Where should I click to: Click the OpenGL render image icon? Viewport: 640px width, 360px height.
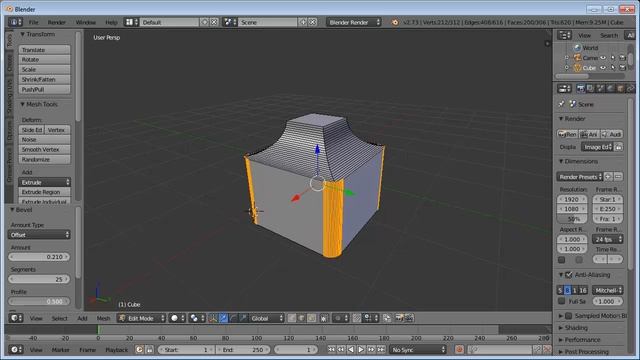tap(399, 318)
